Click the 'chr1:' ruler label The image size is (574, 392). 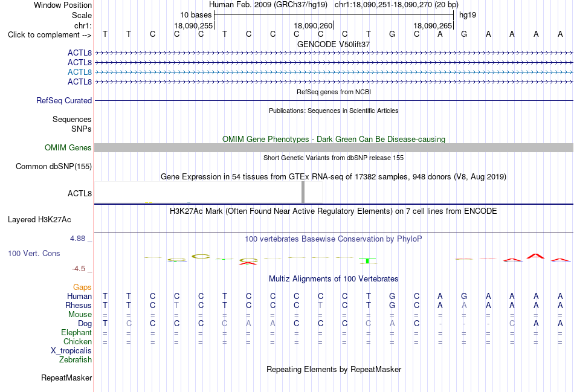coord(83,25)
